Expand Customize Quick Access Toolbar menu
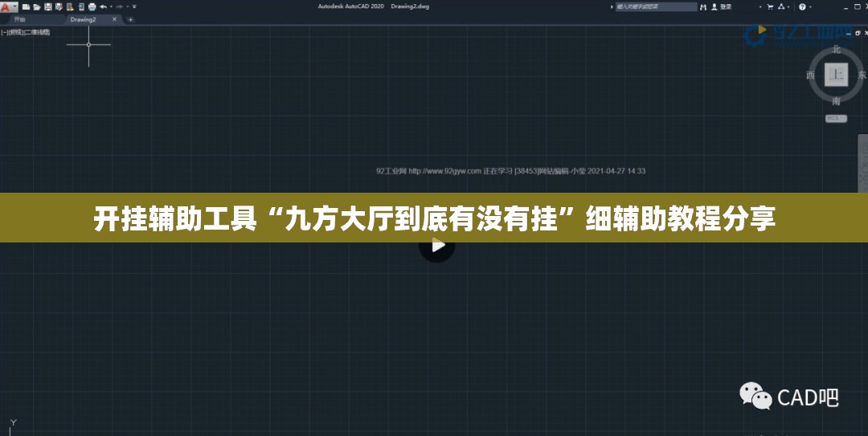 coord(134,6)
